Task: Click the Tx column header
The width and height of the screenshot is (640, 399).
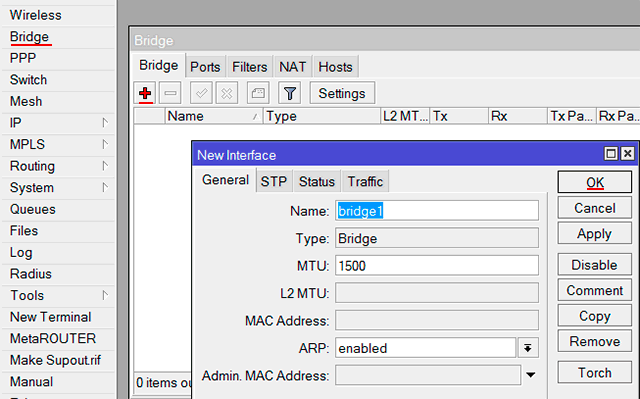Action: point(459,116)
